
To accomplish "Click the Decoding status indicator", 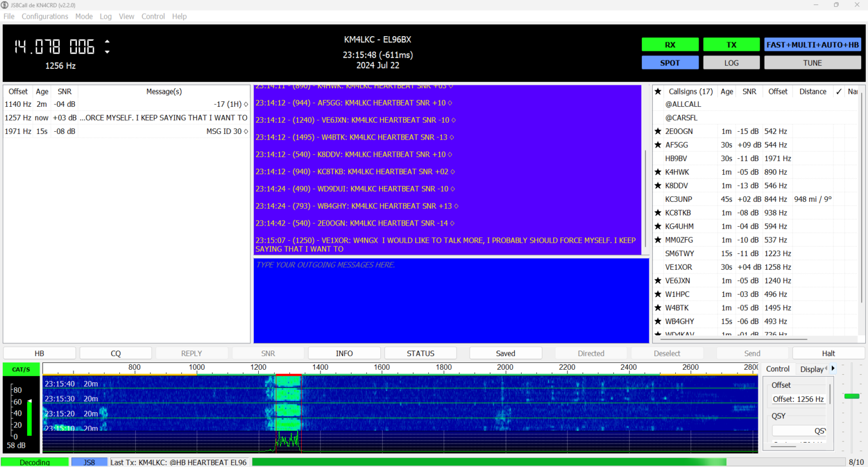I will [34, 462].
